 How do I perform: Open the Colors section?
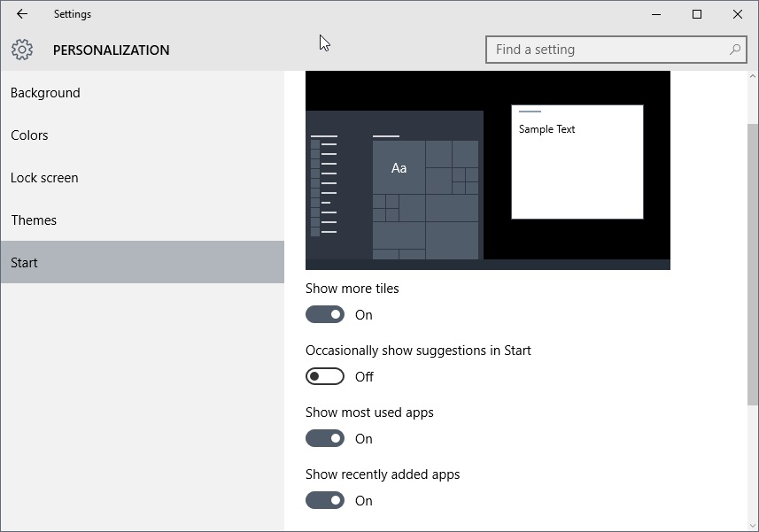(x=143, y=135)
